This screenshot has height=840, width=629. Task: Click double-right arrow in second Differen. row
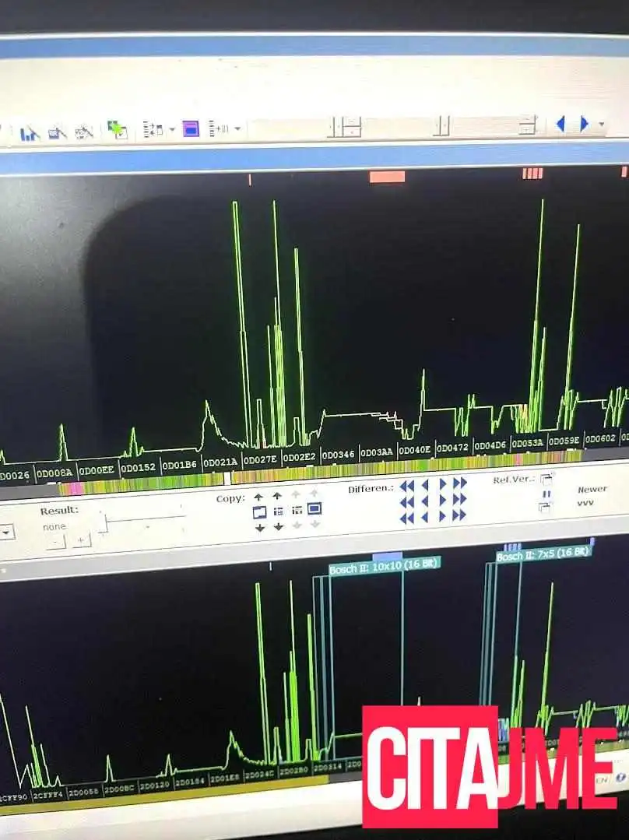coord(460,499)
